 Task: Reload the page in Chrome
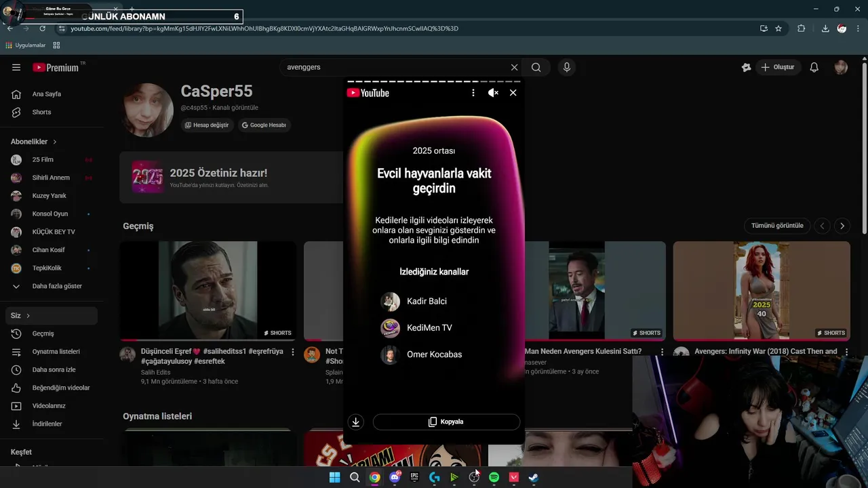43,28
